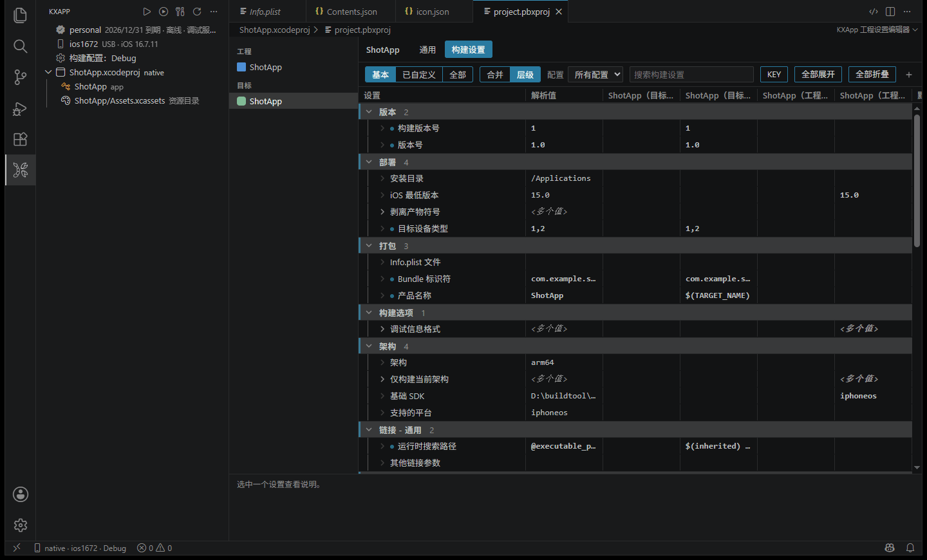Open the 通用 tab

pyautogui.click(x=427, y=50)
